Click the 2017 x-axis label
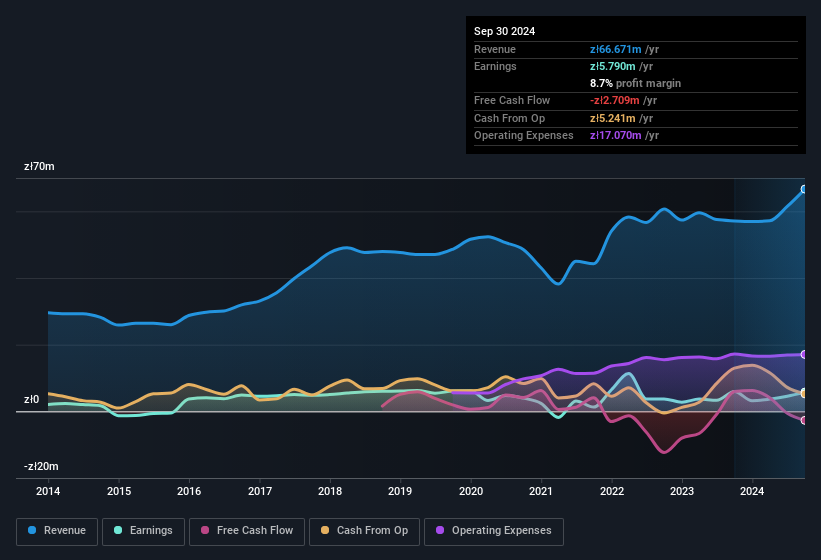The width and height of the screenshot is (821, 560). [260, 491]
